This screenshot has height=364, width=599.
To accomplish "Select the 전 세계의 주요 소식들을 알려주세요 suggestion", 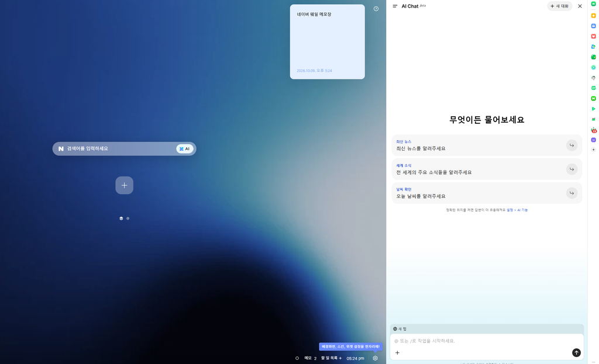I will [486, 169].
